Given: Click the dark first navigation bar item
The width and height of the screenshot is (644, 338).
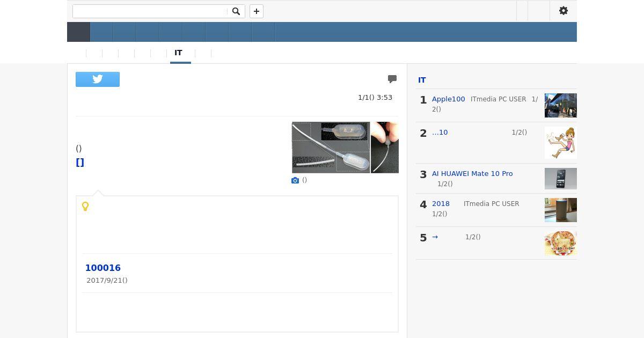Looking at the screenshot, I should pos(78,32).
